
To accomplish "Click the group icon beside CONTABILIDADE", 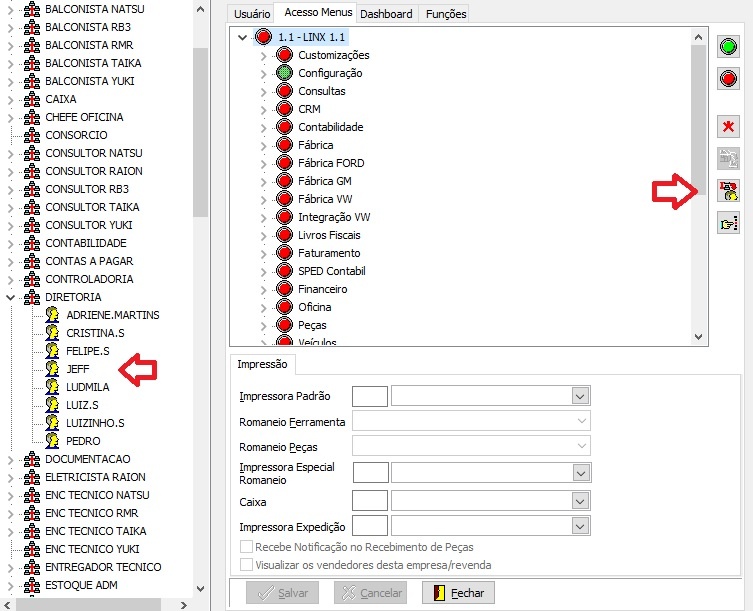I will [32, 243].
